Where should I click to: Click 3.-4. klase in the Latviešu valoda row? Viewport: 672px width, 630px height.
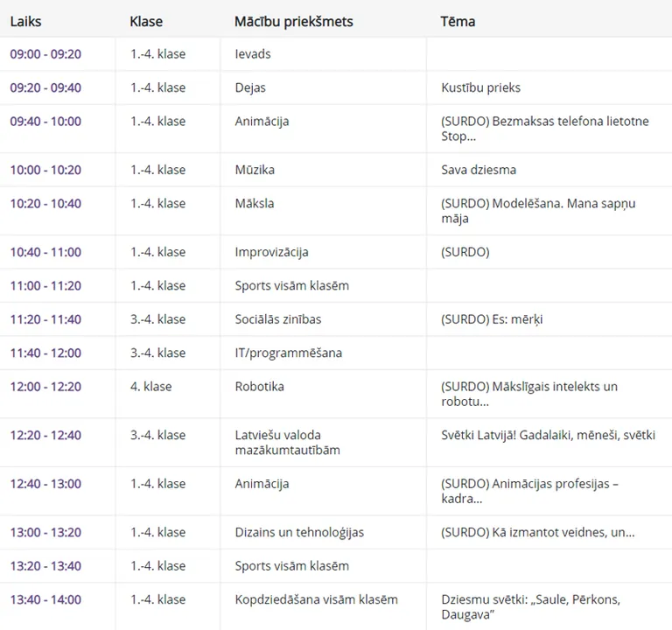click(x=158, y=435)
